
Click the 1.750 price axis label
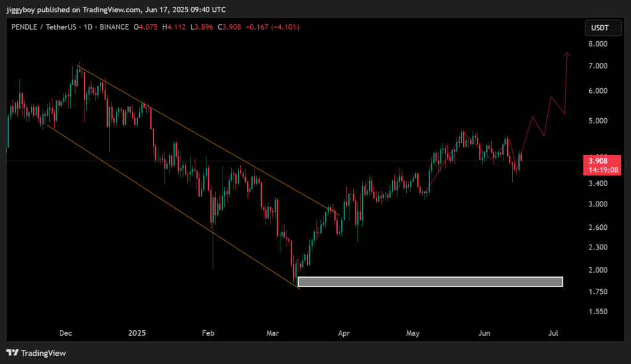coord(598,291)
